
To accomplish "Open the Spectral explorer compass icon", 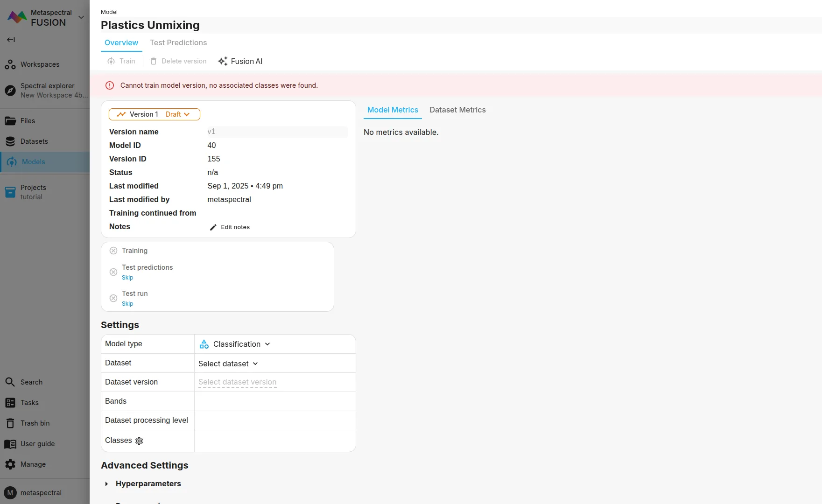I will (10, 91).
